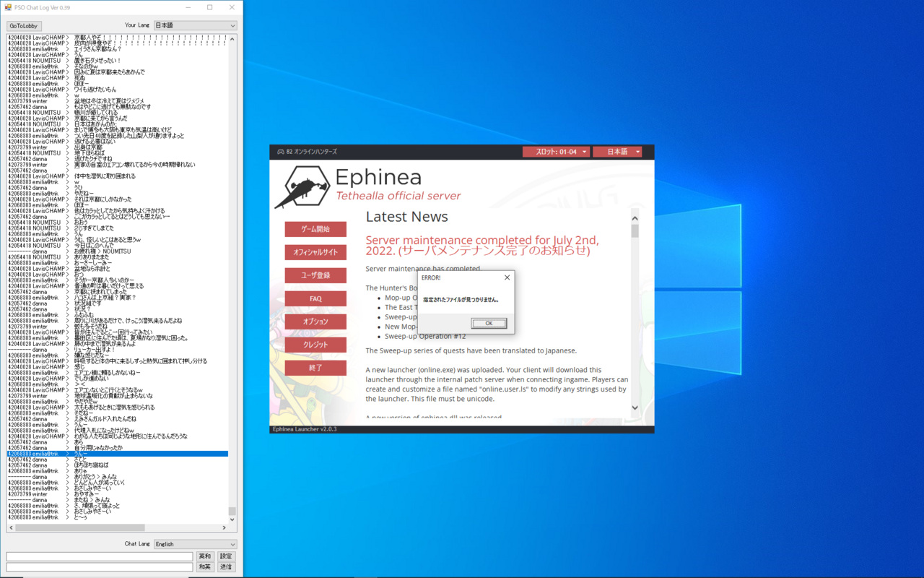Click the 設定 button
Image resolution: width=924 pixels, height=578 pixels.
pyautogui.click(x=226, y=556)
